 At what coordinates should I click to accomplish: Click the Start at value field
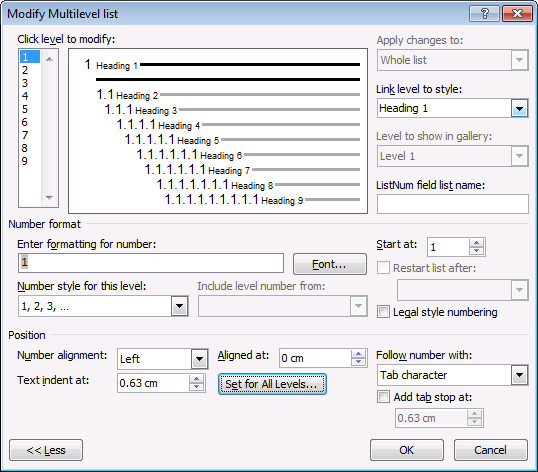448,247
